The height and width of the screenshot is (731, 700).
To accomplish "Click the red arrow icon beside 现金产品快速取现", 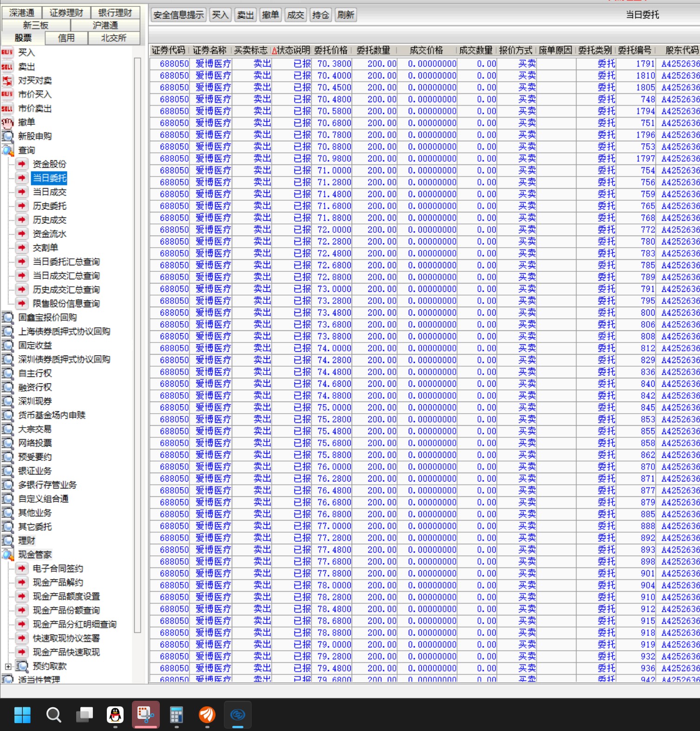I will [x=22, y=652].
